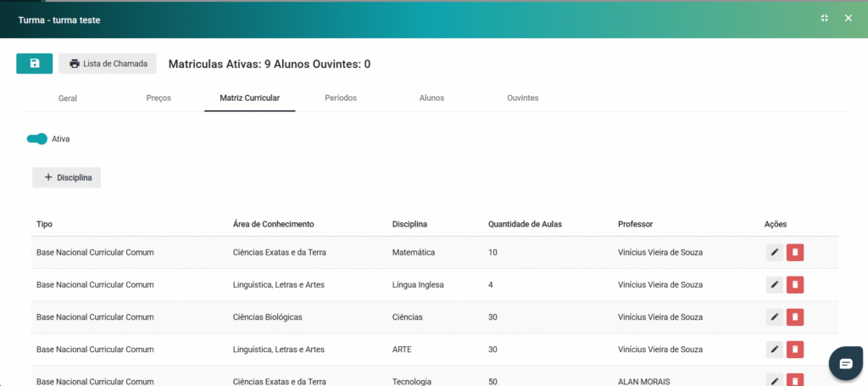Open the Ouvintes tab

click(522, 98)
